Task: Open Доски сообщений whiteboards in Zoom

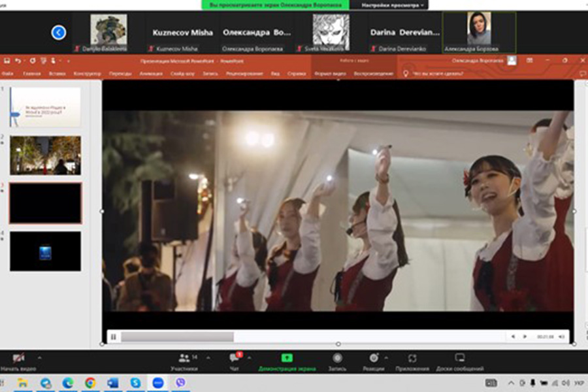Action: [460, 361]
